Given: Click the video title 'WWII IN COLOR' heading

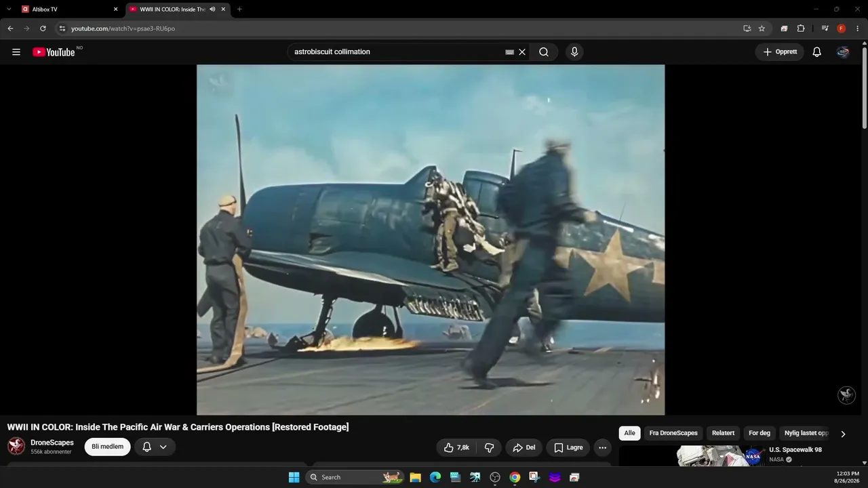Looking at the screenshot, I should (x=178, y=427).
